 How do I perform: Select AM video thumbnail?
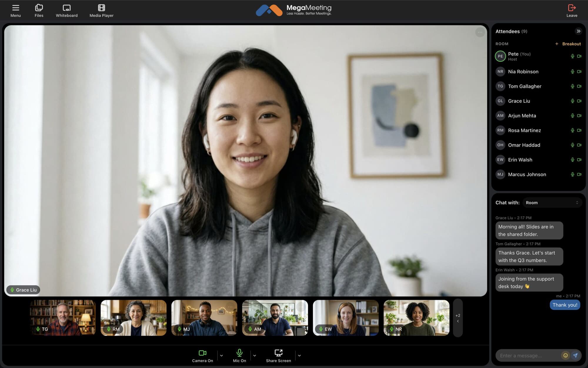pos(275,318)
